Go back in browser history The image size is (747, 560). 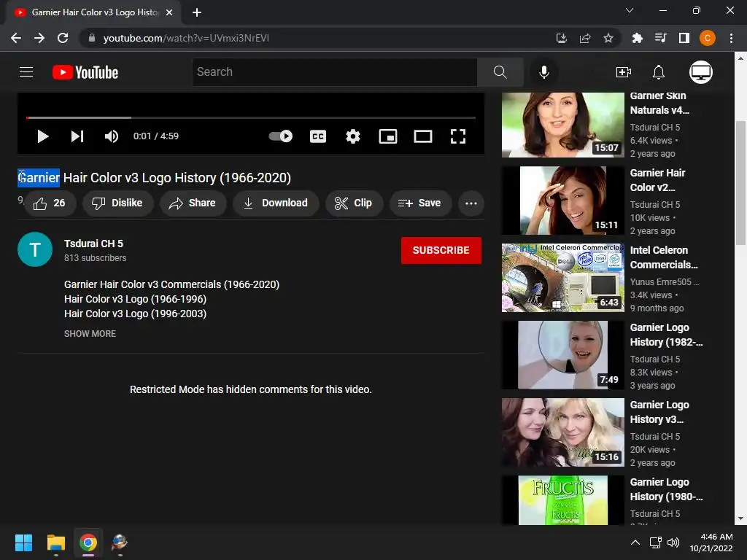click(16, 38)
